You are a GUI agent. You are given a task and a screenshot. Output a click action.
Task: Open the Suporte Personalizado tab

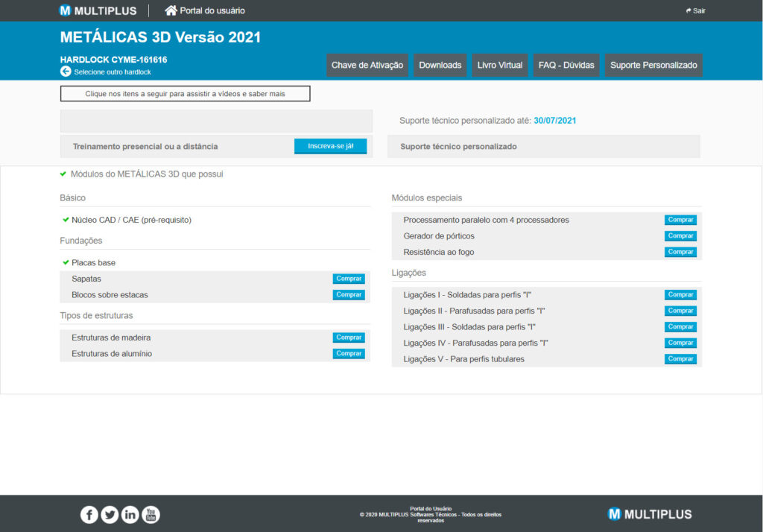653,66
